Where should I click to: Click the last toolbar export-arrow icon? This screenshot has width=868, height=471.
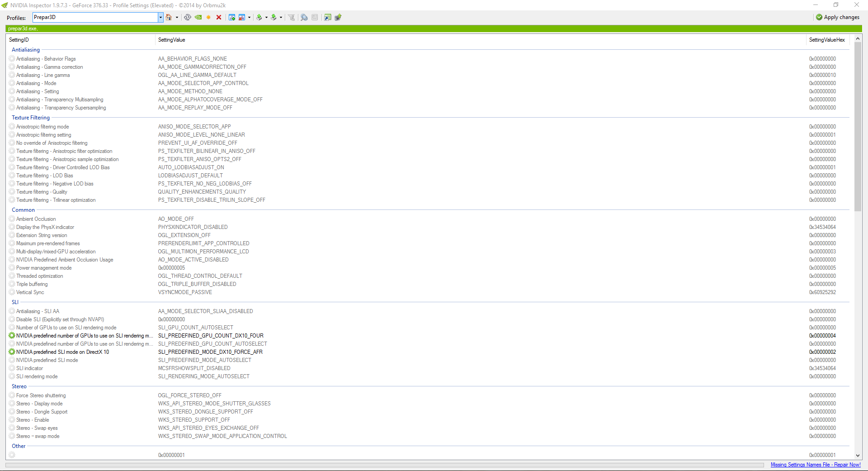(x=338, y=17)
